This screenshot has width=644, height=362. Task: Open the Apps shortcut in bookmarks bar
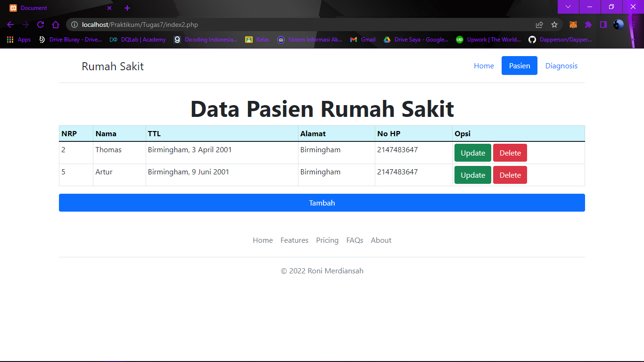click(19, 40)
